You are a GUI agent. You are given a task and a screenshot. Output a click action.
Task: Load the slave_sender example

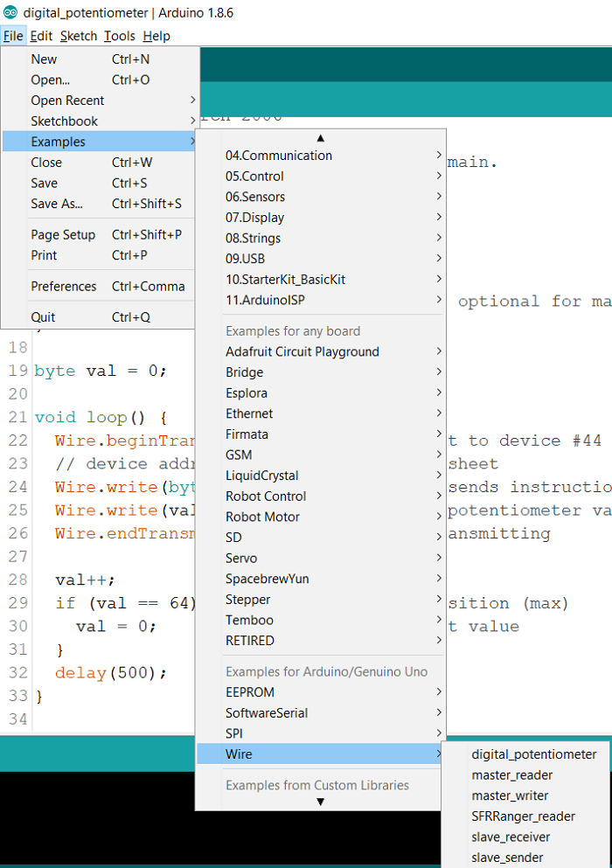pyautogui.click(x=525, y=858)
